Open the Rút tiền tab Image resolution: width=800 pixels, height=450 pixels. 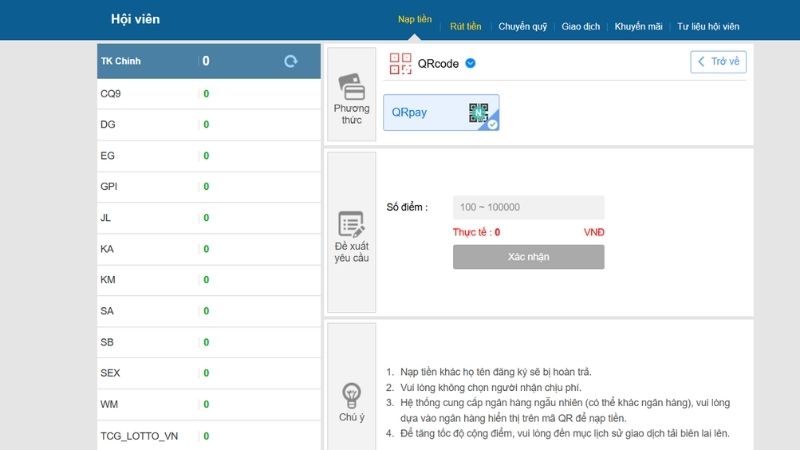coord(465,27)
